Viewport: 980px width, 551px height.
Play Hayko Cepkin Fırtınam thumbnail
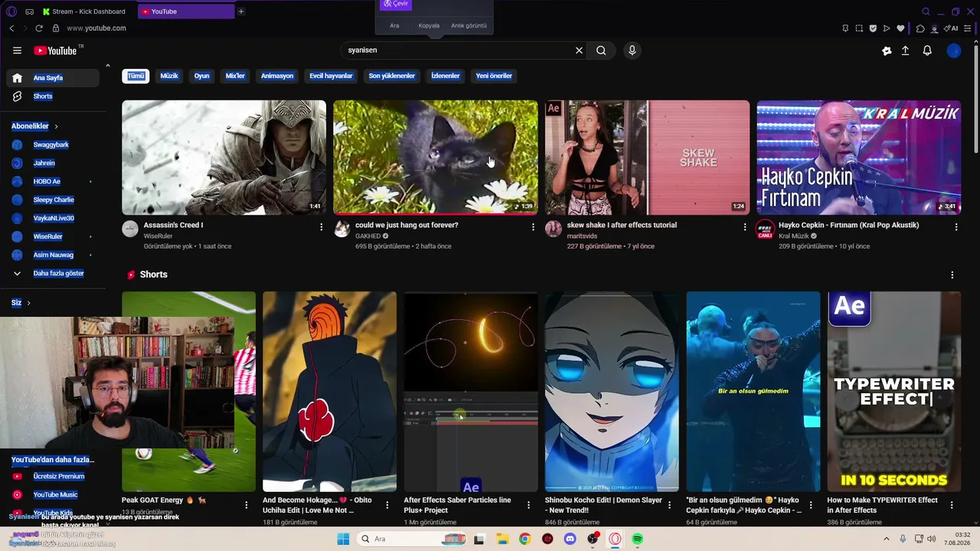tap(859, 158)
